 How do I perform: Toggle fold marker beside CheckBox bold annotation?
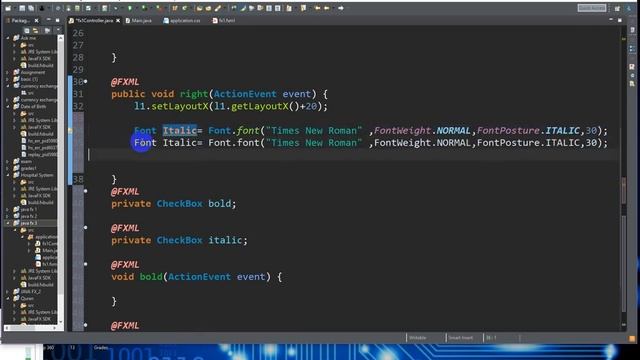click(x=85, y=191)
